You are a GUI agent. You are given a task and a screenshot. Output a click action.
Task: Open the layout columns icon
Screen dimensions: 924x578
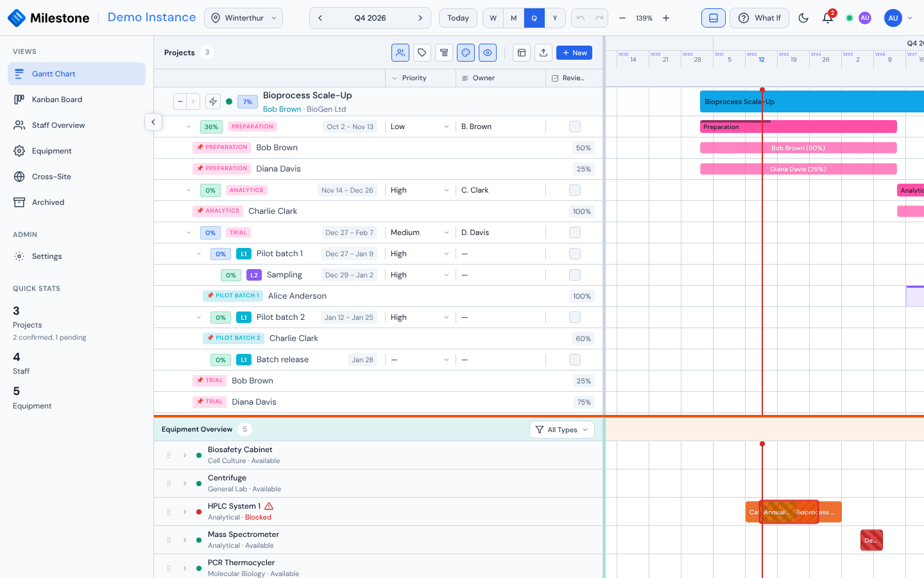[522, 53]
